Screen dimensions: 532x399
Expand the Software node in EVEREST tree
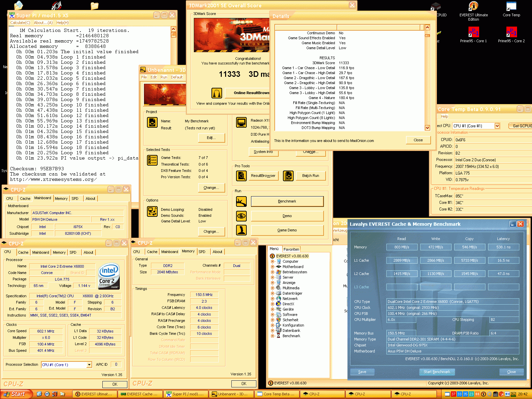pos(273,315)
